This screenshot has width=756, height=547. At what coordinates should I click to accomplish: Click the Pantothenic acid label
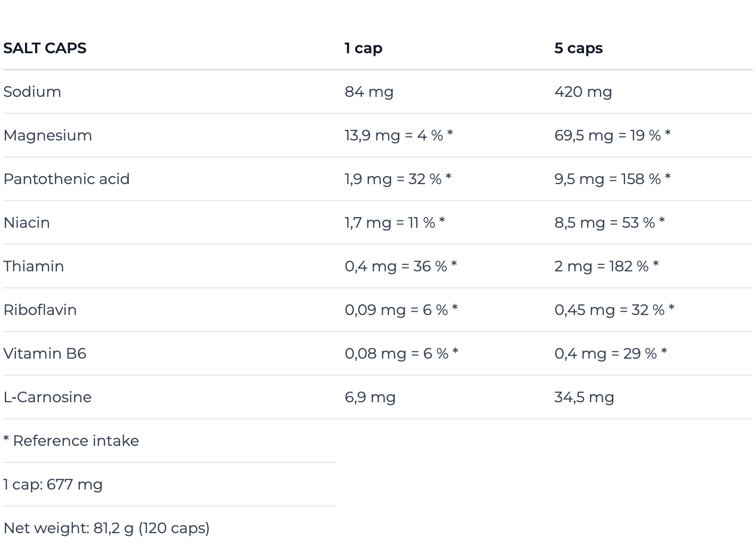pos(67,179)
